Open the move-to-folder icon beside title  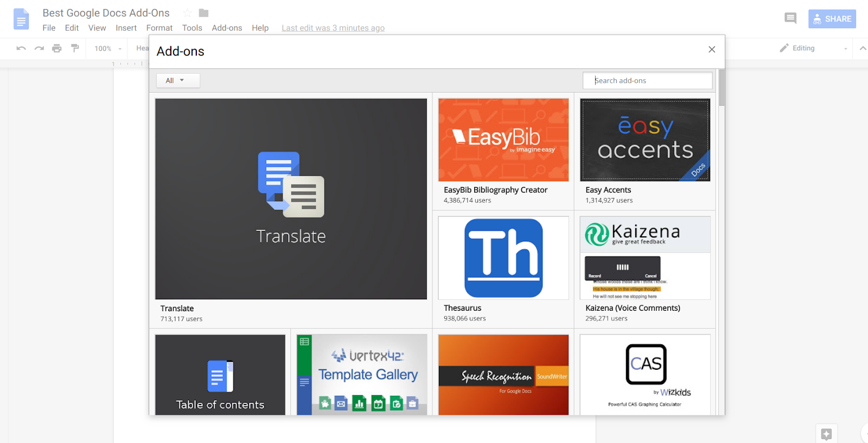[x=204, y=13]
